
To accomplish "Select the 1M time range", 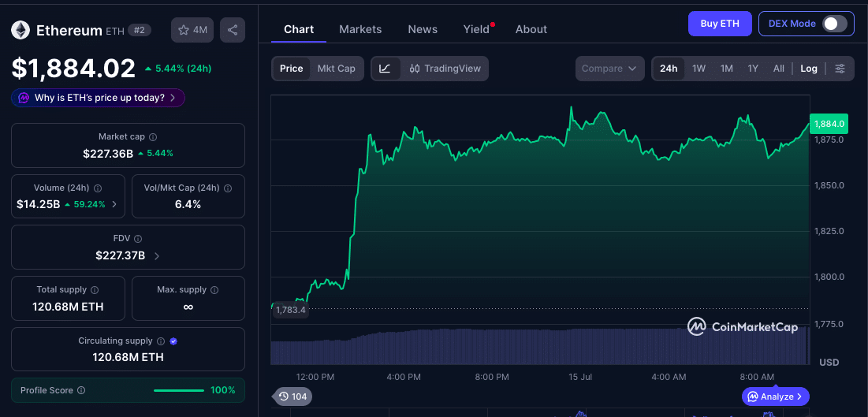I will [x=727, y=69].
